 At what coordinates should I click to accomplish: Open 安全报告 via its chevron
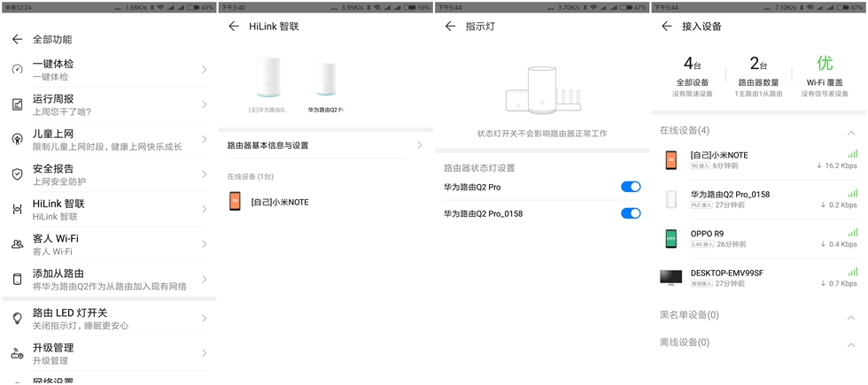point(205,174)
